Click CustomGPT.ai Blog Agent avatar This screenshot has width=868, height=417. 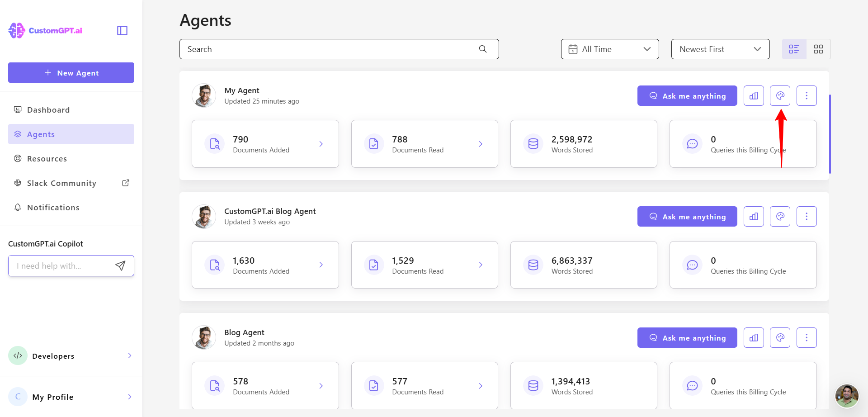[x=204, y=216]
